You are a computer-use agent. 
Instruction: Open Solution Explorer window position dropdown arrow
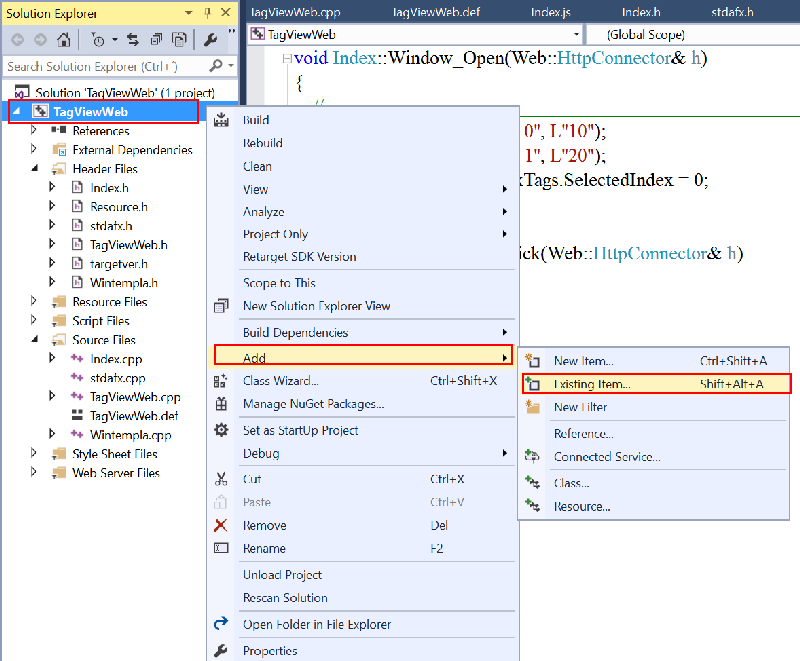pos(189,13)
